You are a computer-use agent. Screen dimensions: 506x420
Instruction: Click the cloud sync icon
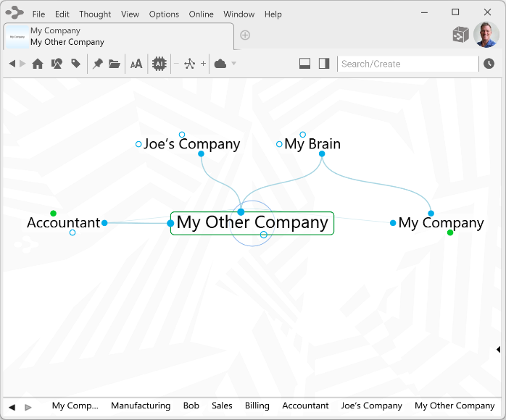(x=220, y=64)
